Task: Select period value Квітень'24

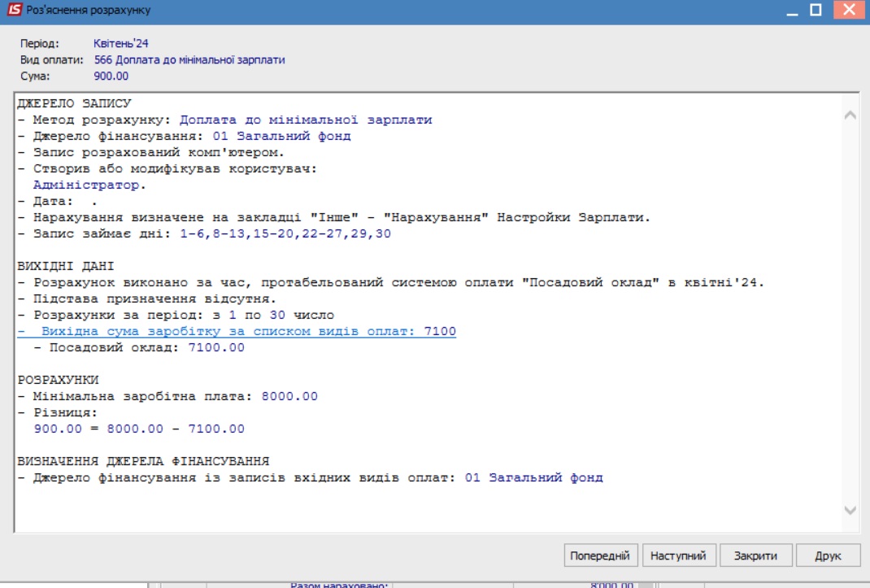Action: (x=121, y=43)
